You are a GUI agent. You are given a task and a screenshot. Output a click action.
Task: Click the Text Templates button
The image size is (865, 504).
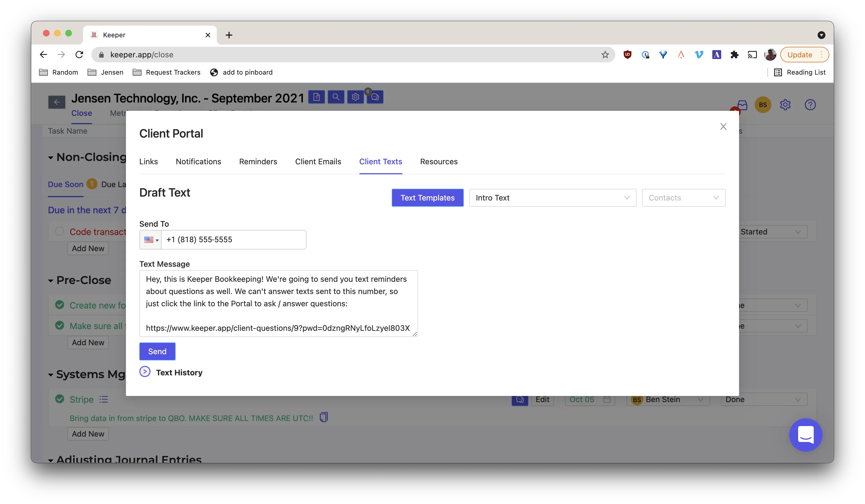click(428, 198)
